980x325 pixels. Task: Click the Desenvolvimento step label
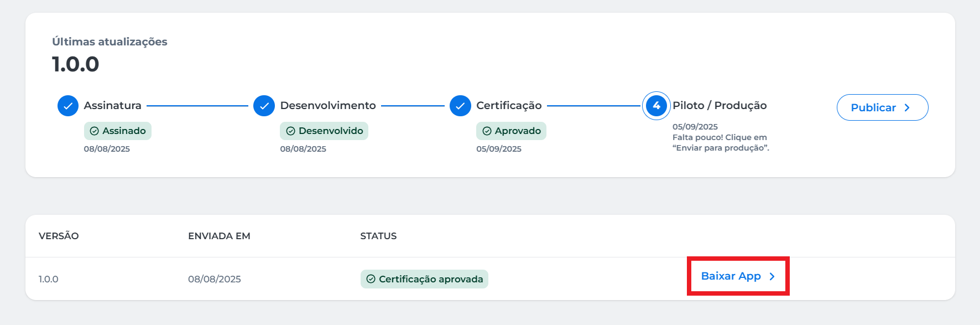(328, 105)
